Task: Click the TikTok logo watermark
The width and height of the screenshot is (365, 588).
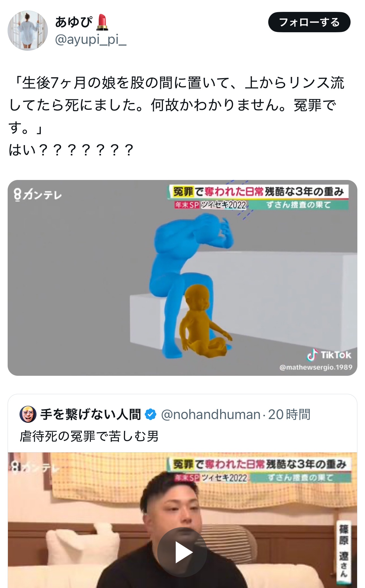Action: pos(329,355)
